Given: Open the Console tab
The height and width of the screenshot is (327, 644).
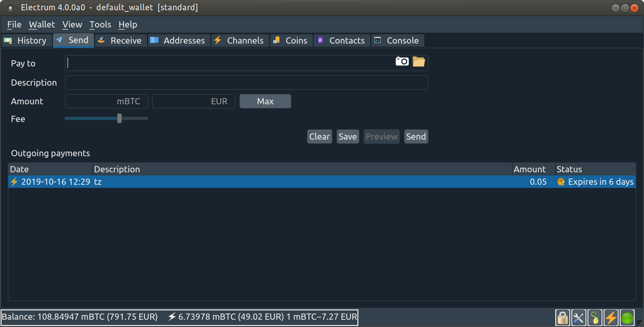Looking at the screenshot, I should point(398,40).
